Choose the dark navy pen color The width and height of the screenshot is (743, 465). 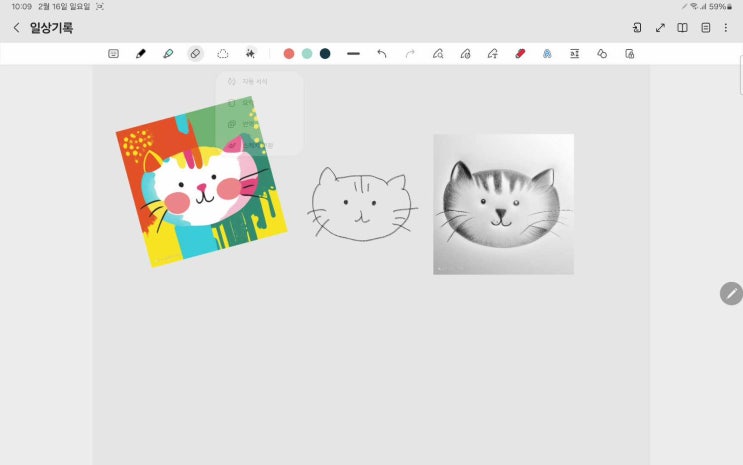pos(325,54)
